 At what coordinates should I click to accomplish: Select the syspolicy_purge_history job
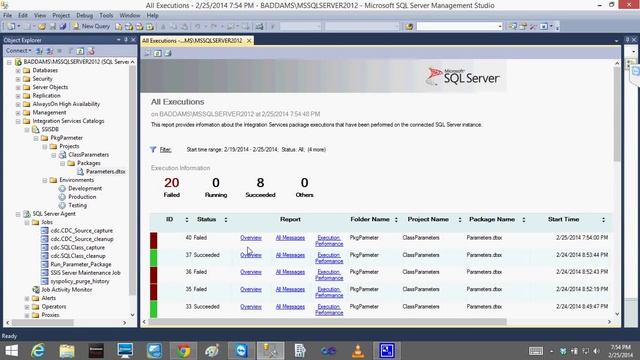pos(80,281)
